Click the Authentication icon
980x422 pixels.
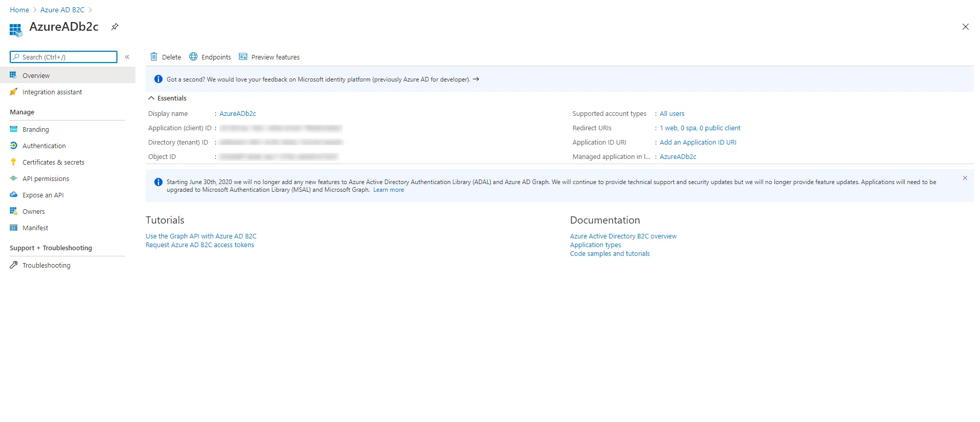[x=13, y=146]
